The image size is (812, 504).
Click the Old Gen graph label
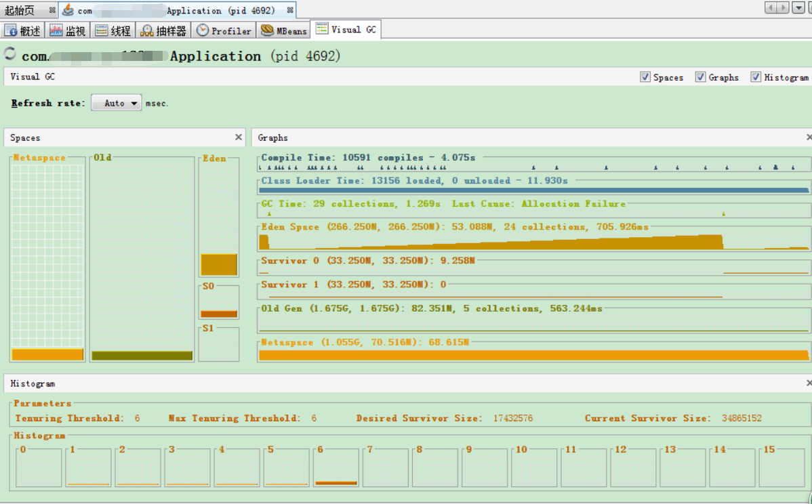point(431,308)
